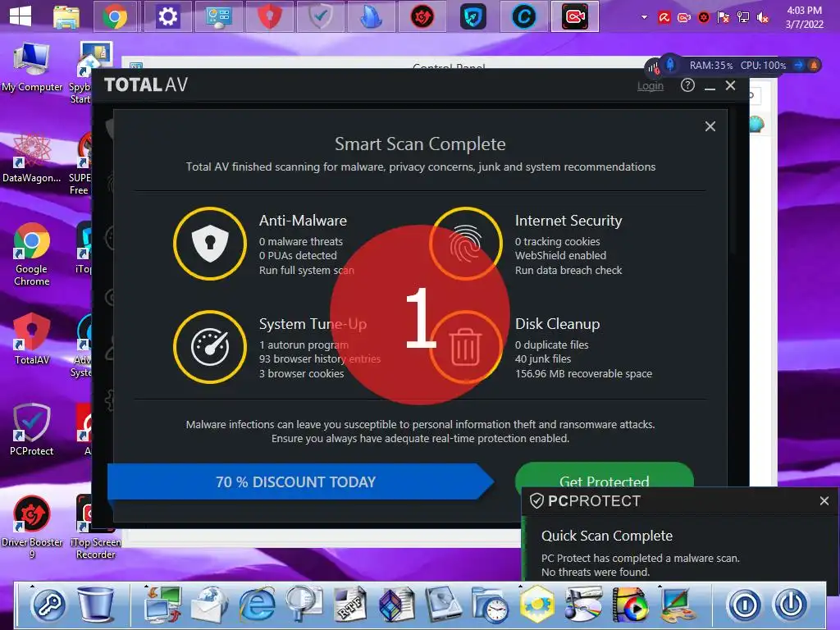This screenshot has width=840, height=630.
Task: Click the '0 tracking cookies' line
Action: (557, 242)
